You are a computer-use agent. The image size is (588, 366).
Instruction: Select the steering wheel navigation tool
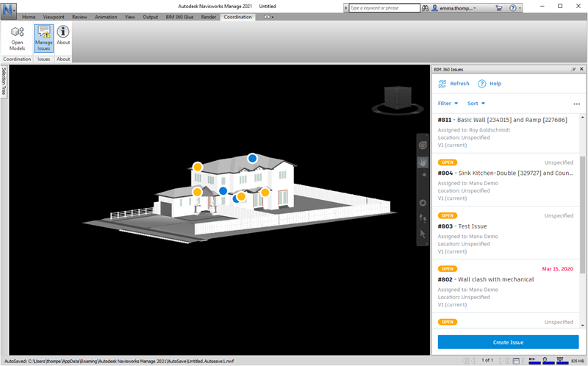tap(423, 146)
